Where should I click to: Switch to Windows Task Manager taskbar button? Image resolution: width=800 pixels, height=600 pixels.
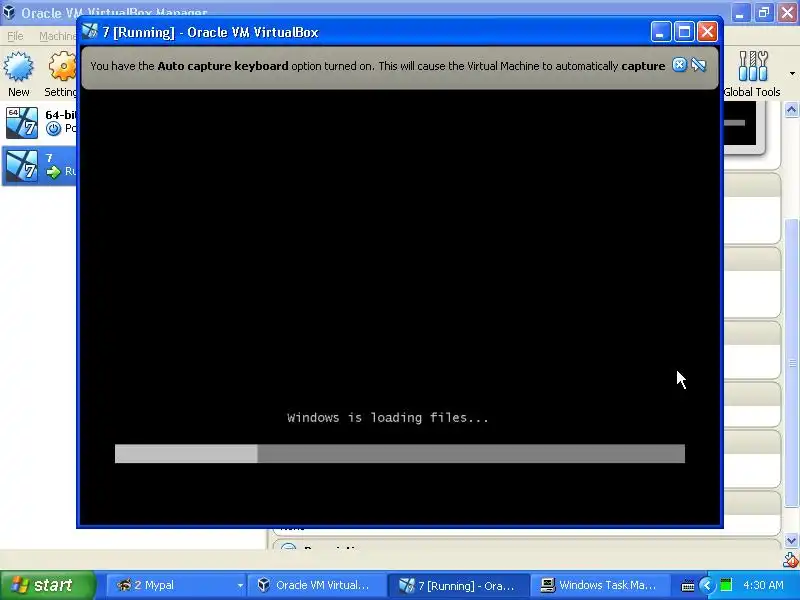[599, 585]
